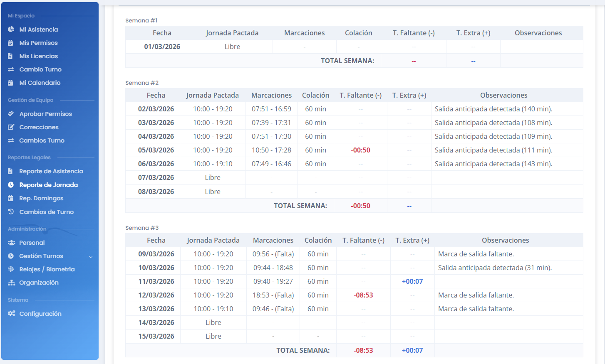Select Reporte de Jornada menu item
Screen dimensions: 605x364
point(48,185)
